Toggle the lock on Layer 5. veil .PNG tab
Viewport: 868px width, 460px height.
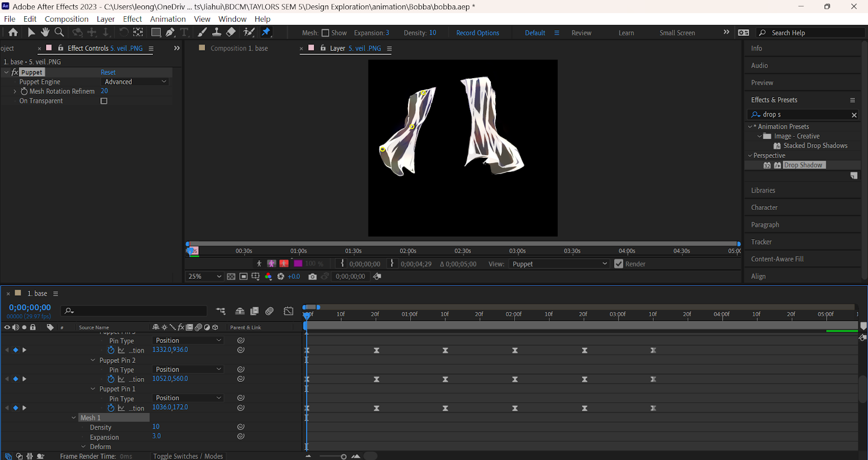(x=323, y=48)
